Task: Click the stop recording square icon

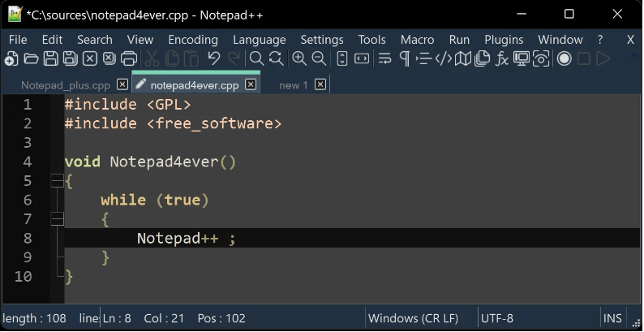Action: click(x=584, y=58)
